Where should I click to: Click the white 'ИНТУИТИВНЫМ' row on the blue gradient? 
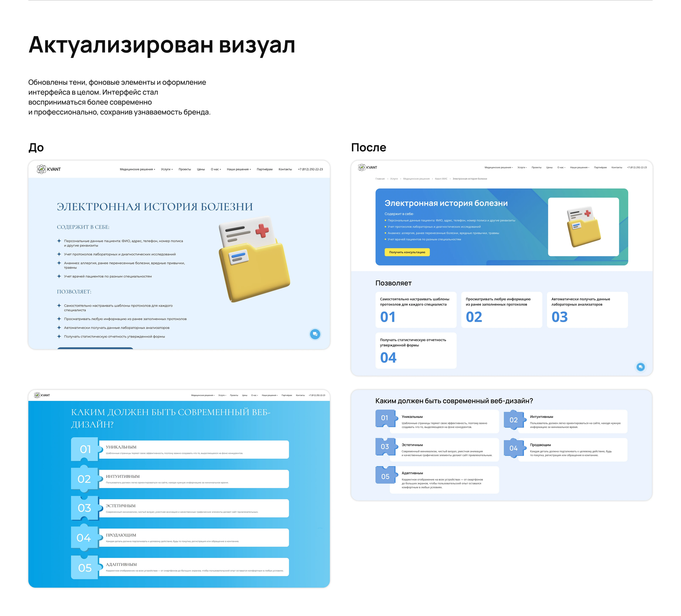(194, 479)
